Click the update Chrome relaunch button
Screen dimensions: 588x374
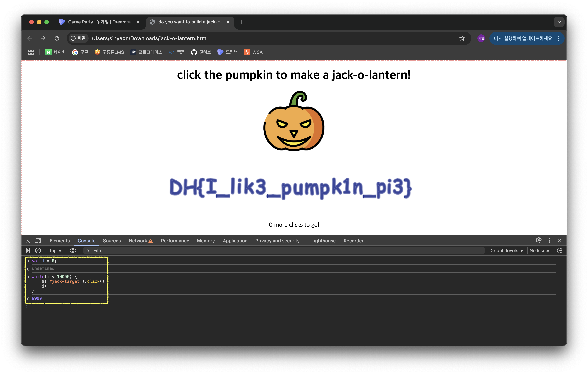(523, 38)
